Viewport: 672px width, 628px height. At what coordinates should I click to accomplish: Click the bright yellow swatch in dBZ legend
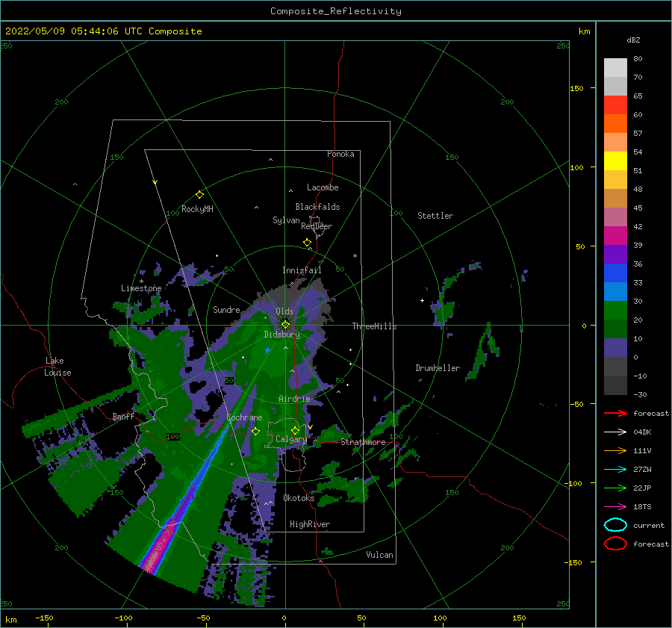tap(615, 161)
